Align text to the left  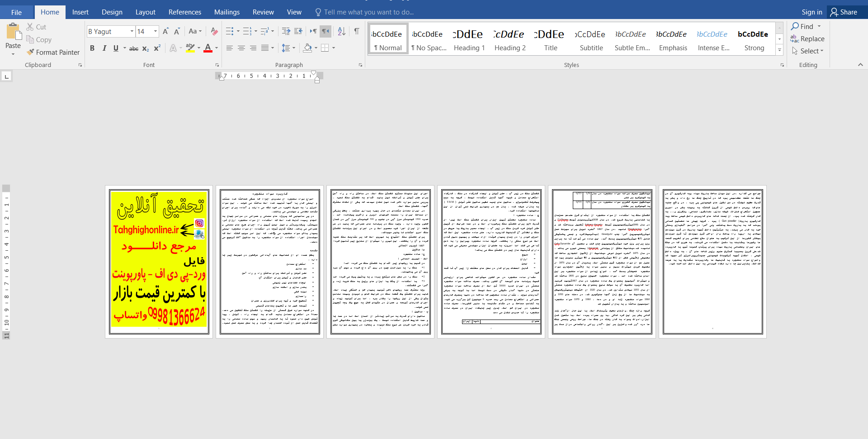230,48
